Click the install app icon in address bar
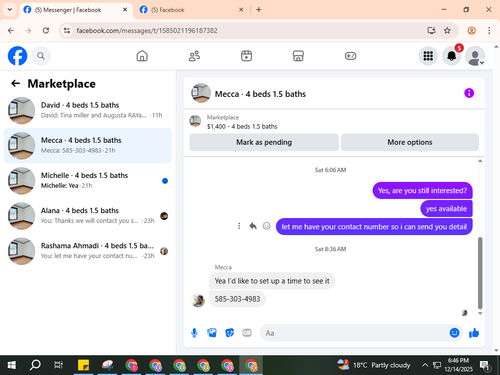The height and width of the screenshot is (375, 500). point(431,31)
